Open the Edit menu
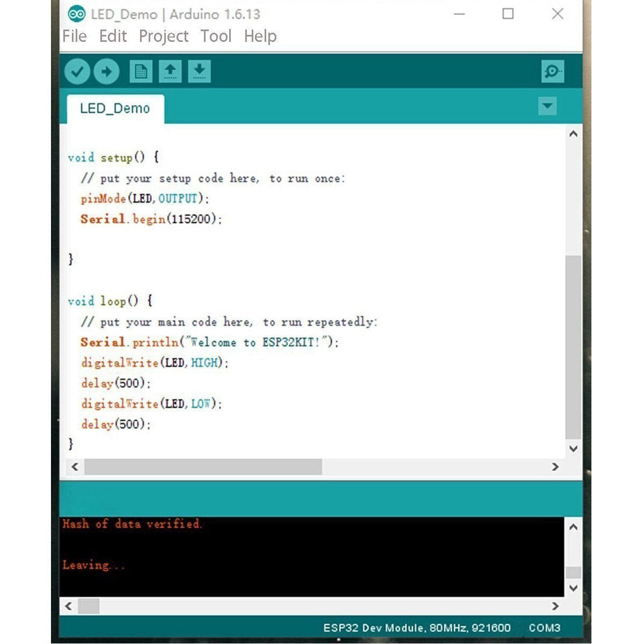This screenshot has height=644, width=644. [x=113, y=36]
